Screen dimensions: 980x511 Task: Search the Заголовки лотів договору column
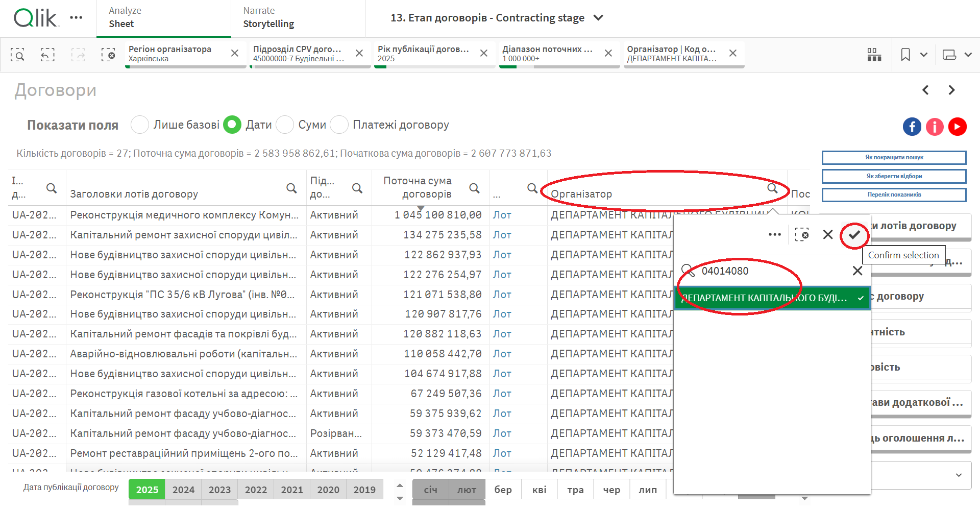tap(291, 188)
